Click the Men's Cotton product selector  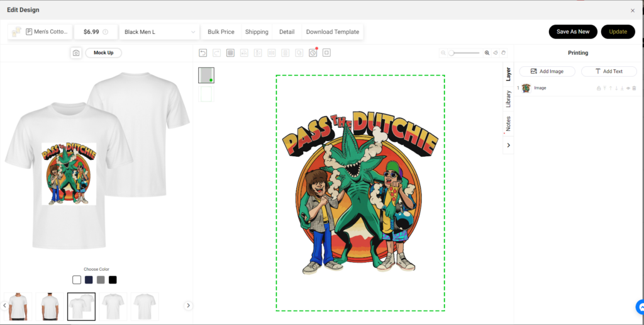tap(40, 31)
